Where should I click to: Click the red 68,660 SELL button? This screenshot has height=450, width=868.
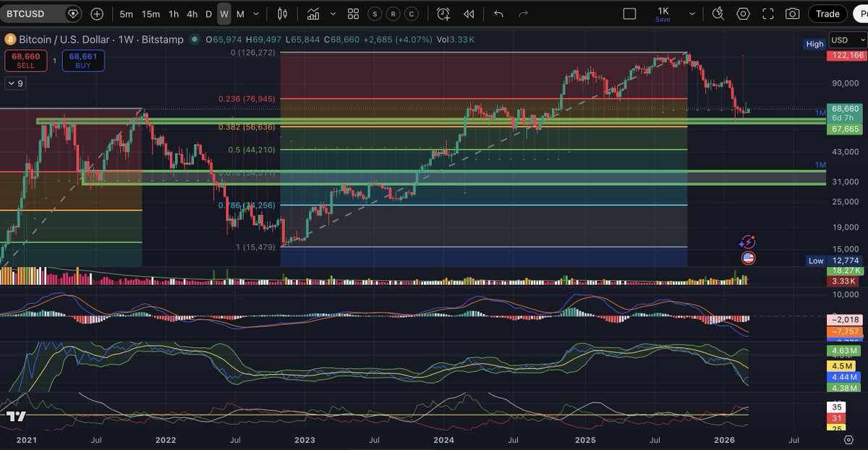(x=26, y=60)
